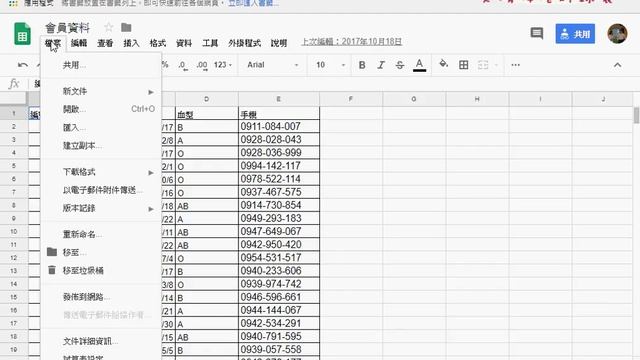Screen dimensions: 640x360
Task: Open the Apps grid icon in bookmarks bar
Action: tap(13, 3)
